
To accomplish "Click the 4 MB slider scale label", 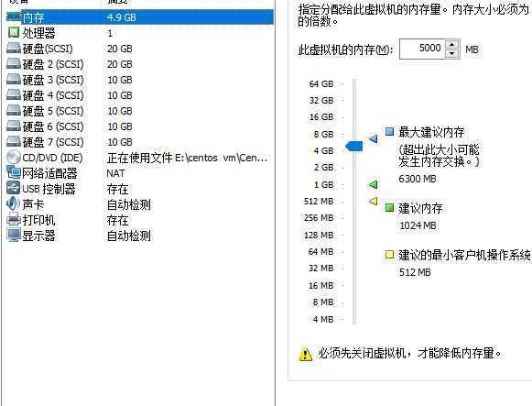I will 323,320.
